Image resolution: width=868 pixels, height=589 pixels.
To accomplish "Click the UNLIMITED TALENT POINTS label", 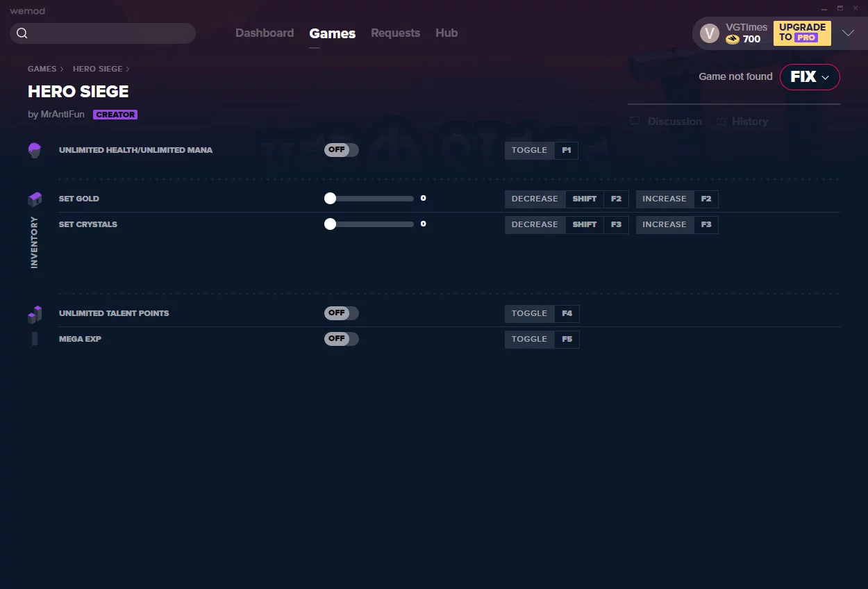I will tap(114, 313).
